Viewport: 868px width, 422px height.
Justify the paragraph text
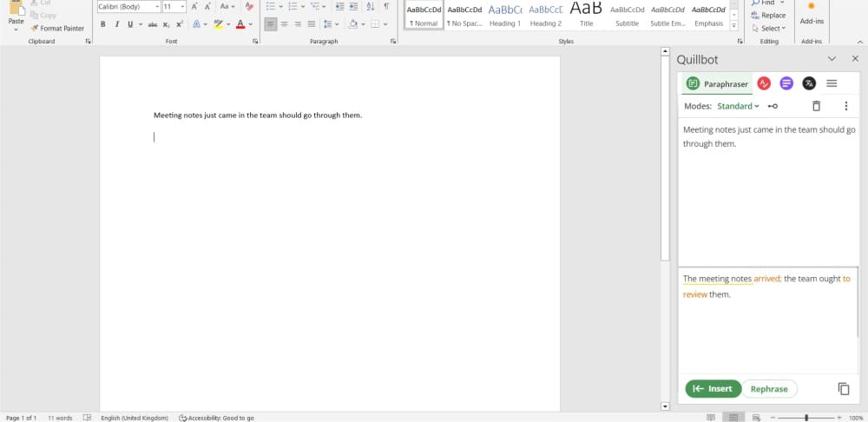pyautogui.click(x=312, y=24)
